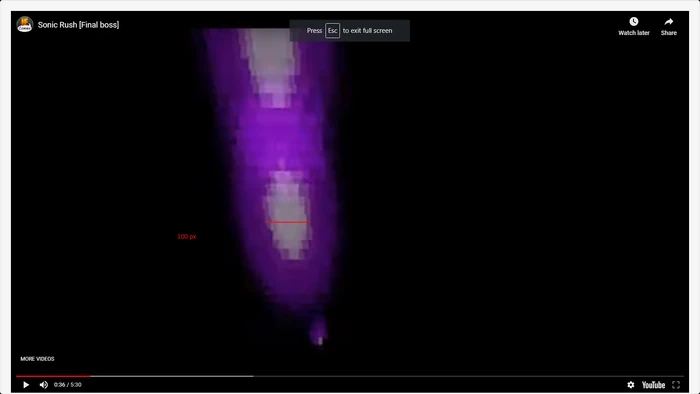Click the Watch later clock icon
Image resolution: width=700 pixels, height=394 pixels.
633,22
